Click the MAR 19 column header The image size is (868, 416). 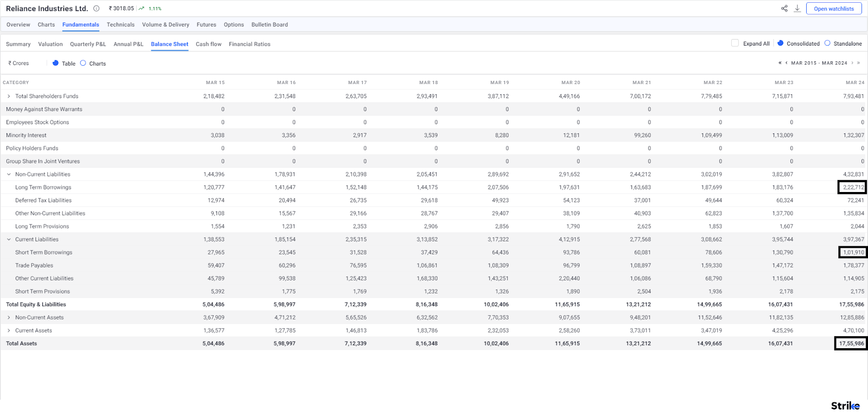click(x=500, y=82)
